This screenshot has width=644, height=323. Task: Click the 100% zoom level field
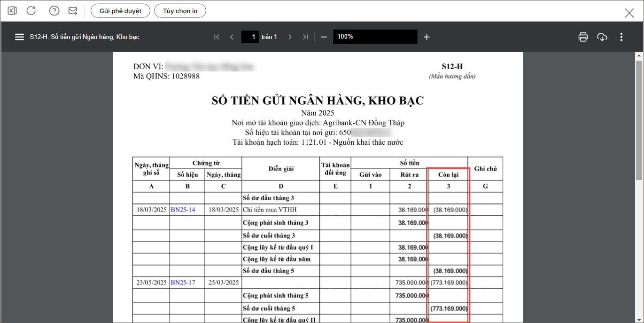pyautogui.click(x=375, y=37)
